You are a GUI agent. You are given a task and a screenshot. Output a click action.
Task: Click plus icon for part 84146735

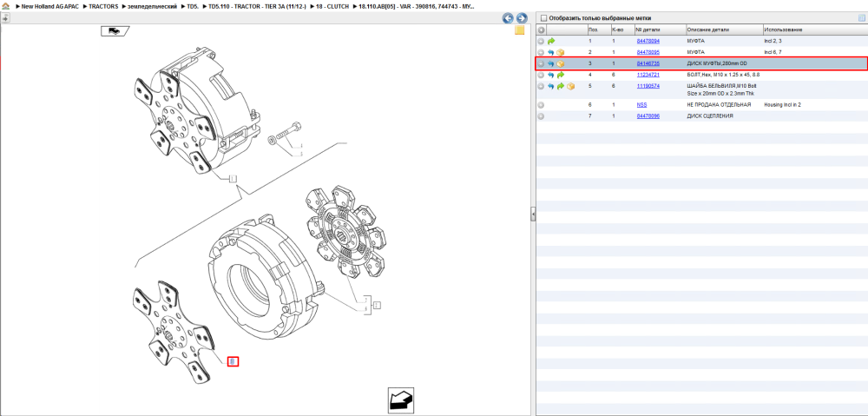(542, 63)
